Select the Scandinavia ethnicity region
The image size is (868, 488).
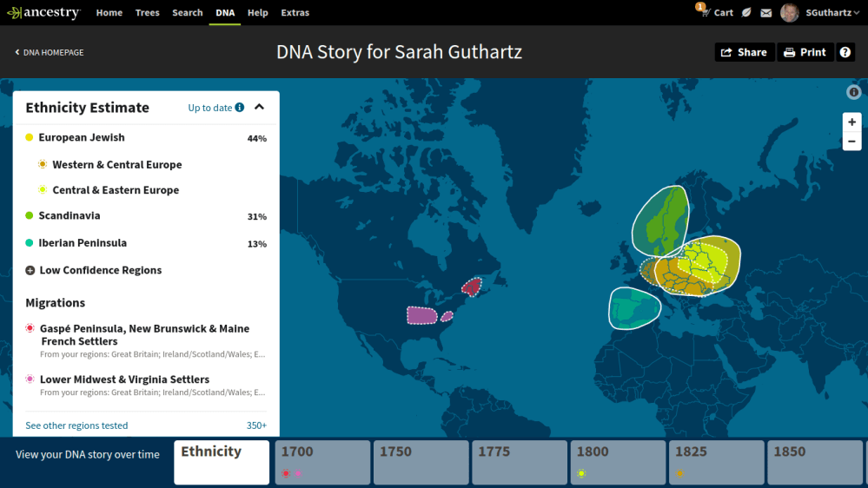(x=70, y=216)
